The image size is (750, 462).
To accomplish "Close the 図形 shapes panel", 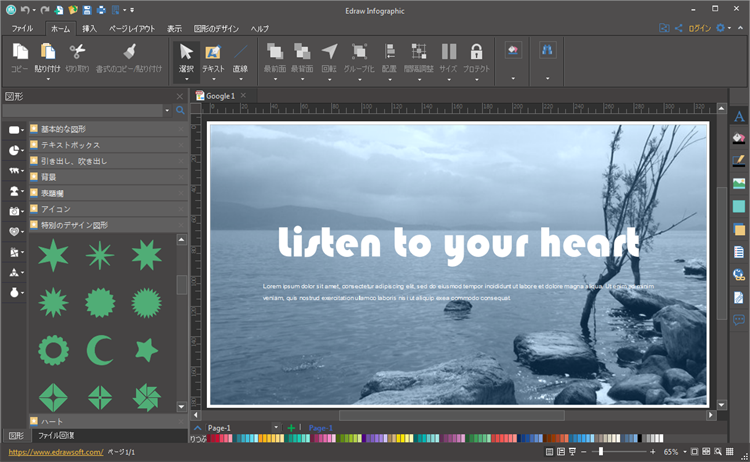I will (180, 96).
